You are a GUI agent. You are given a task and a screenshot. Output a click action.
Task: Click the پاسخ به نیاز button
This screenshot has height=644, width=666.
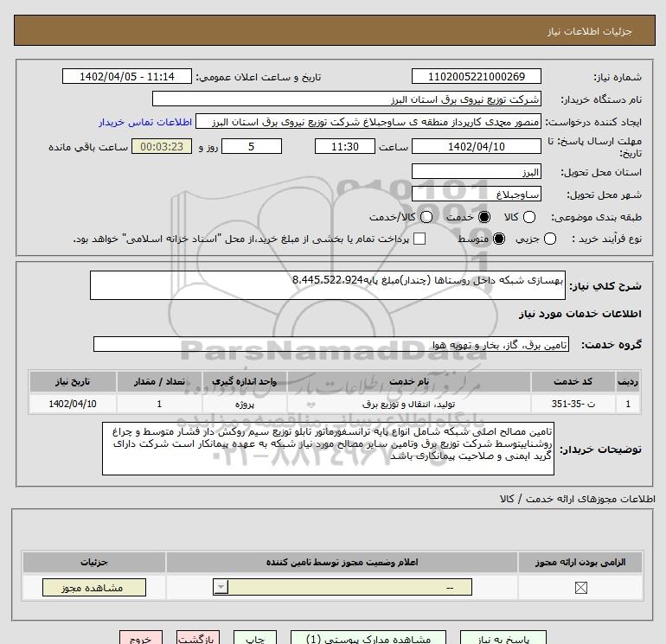503,638
